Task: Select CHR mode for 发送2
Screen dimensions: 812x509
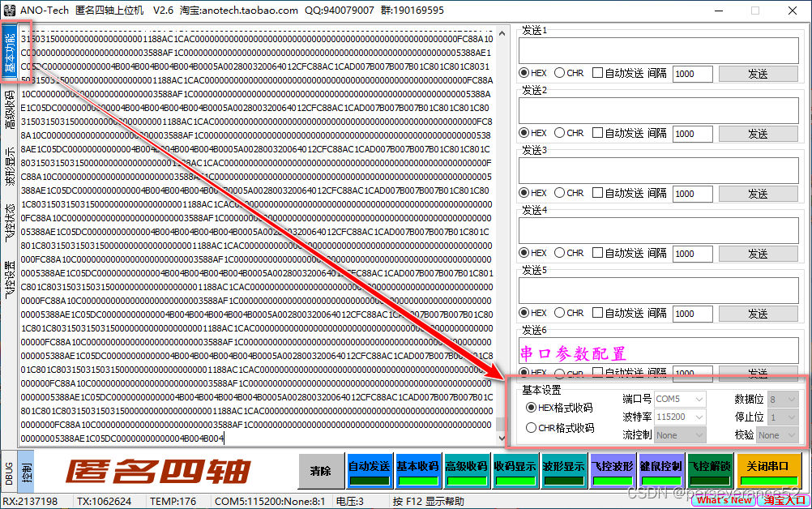Action: [569, 133]
